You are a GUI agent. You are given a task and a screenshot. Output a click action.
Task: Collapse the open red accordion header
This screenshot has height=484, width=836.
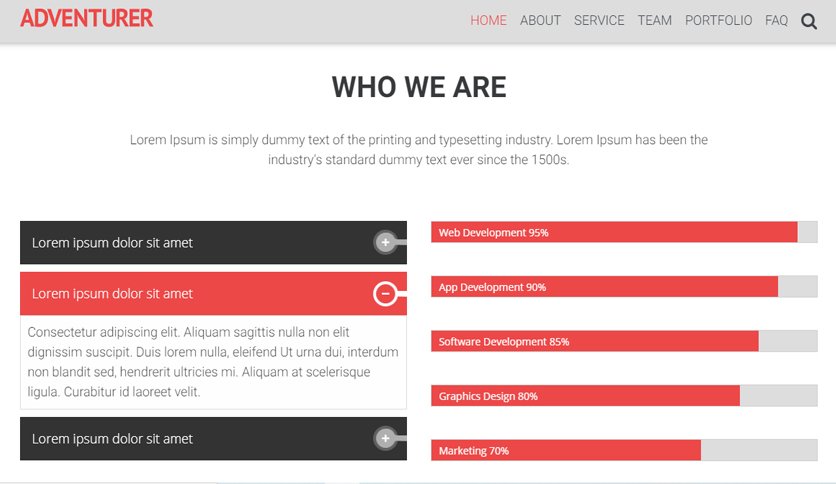tap(213, 293)
